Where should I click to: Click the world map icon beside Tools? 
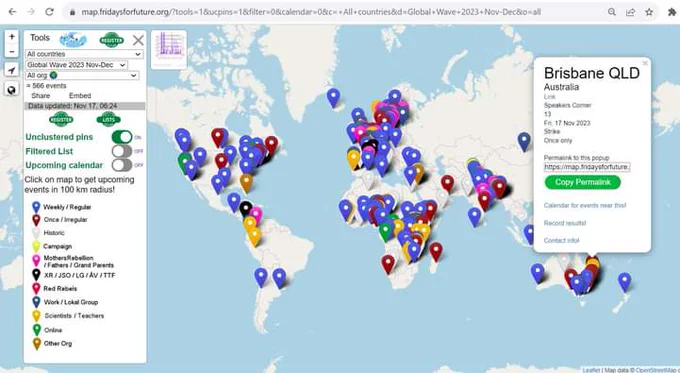coord(73,40)
